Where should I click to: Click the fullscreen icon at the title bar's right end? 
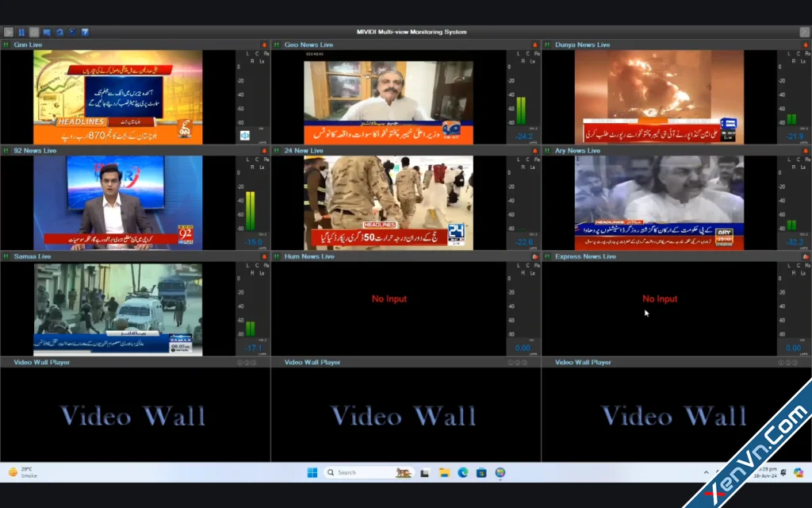click(x=805, y=32)
